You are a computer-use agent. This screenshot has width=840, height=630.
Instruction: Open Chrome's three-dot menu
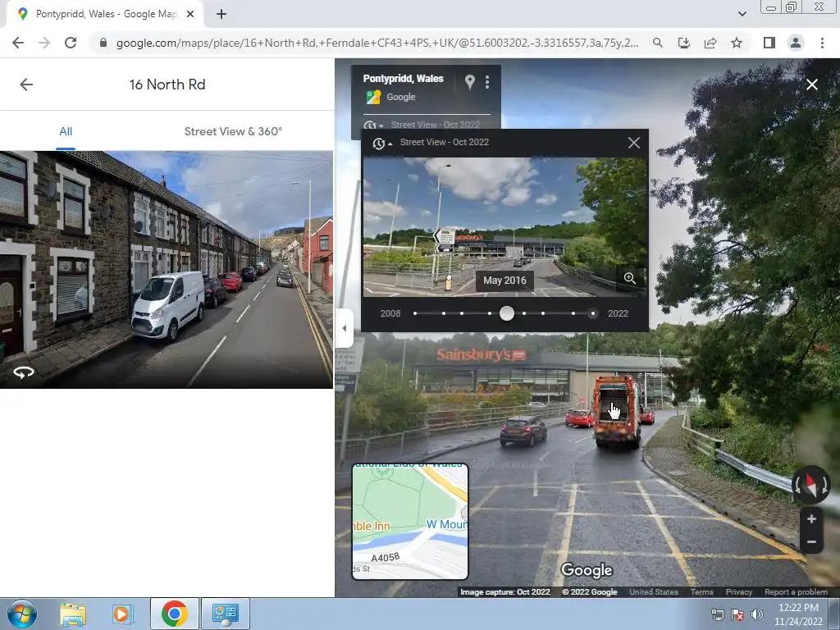pos(822,43)
